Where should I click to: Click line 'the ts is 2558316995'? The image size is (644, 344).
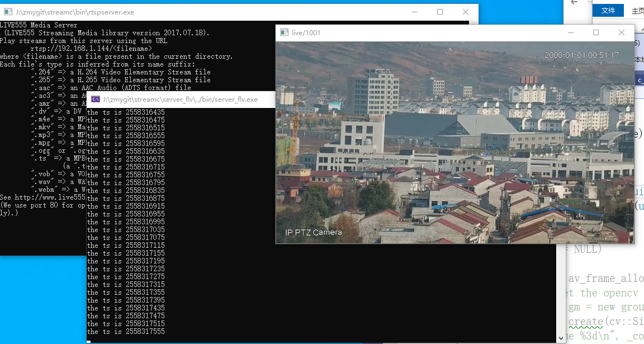pyautogui.click(x=126, y=222)
